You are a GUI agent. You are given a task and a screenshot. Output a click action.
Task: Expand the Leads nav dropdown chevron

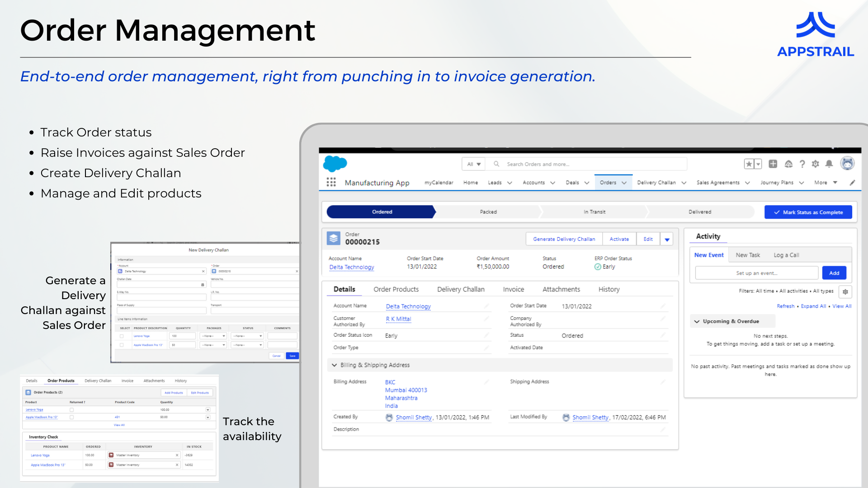(509, 183)
